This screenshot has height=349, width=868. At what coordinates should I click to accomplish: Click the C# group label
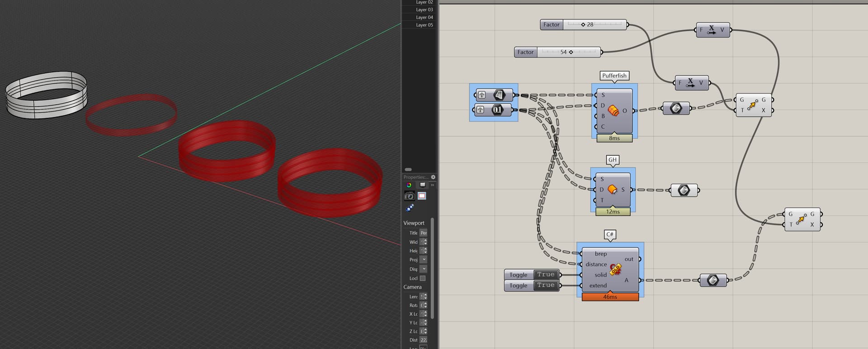(x=610, y=234)
